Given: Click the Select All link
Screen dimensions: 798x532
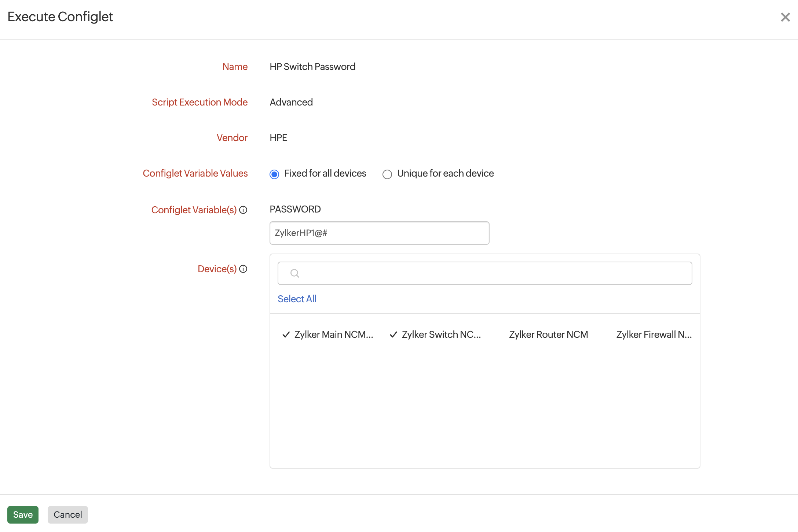Looking at the screenshot, I should coord(297,299).
